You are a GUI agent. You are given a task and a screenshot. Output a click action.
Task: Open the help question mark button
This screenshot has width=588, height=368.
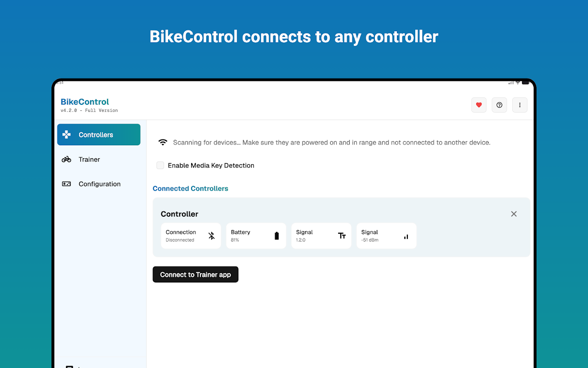[x=499, y=105]
